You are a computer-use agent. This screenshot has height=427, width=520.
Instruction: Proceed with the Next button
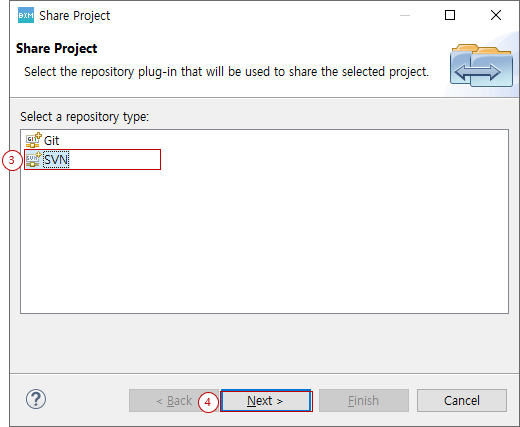coord(266,400)
